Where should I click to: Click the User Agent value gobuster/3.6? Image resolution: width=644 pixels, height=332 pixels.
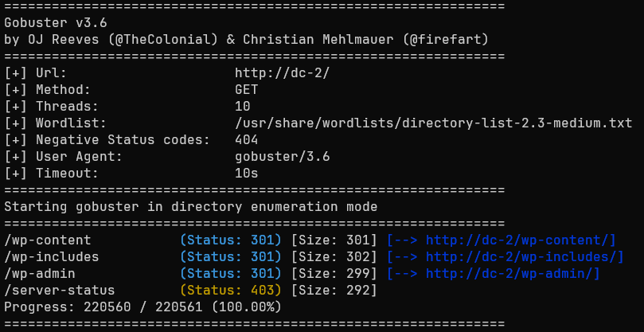[x=283, y=157]
